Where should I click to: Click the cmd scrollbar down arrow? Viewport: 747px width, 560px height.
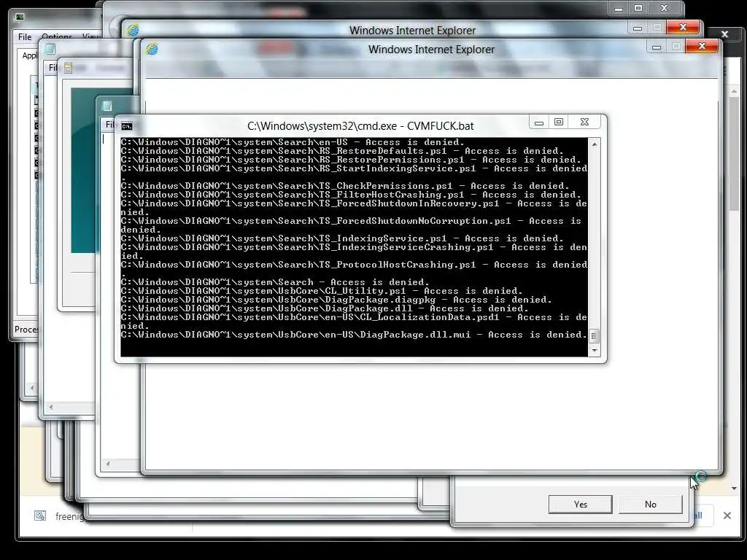pyautogui.click(x=594, y=351)
